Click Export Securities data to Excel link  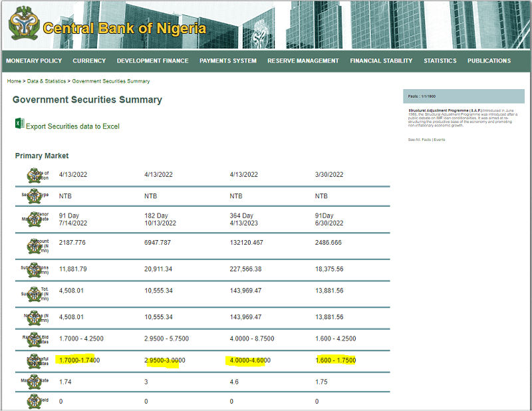(72, 126)
